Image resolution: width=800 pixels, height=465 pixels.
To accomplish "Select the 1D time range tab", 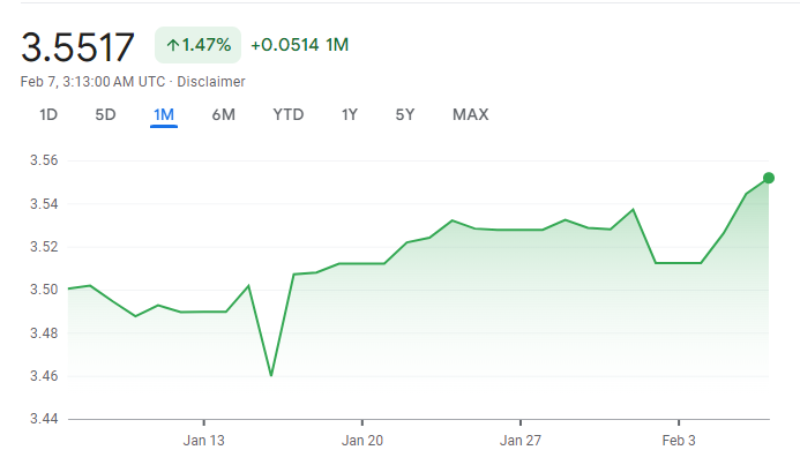I will click(x=48, y=115).
